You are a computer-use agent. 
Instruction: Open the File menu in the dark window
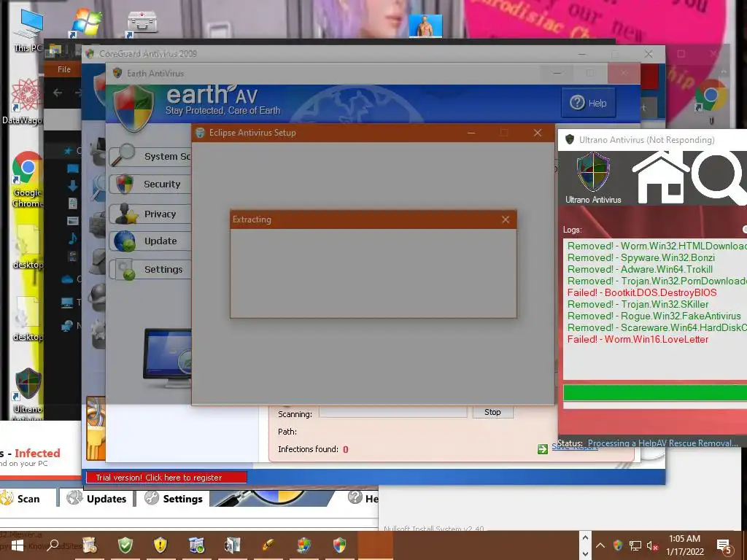tap(64, 69)
